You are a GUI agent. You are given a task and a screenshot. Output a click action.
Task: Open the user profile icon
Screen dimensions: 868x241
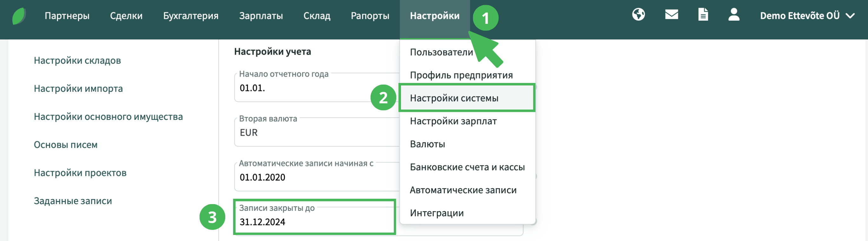(x=733, y=15)
